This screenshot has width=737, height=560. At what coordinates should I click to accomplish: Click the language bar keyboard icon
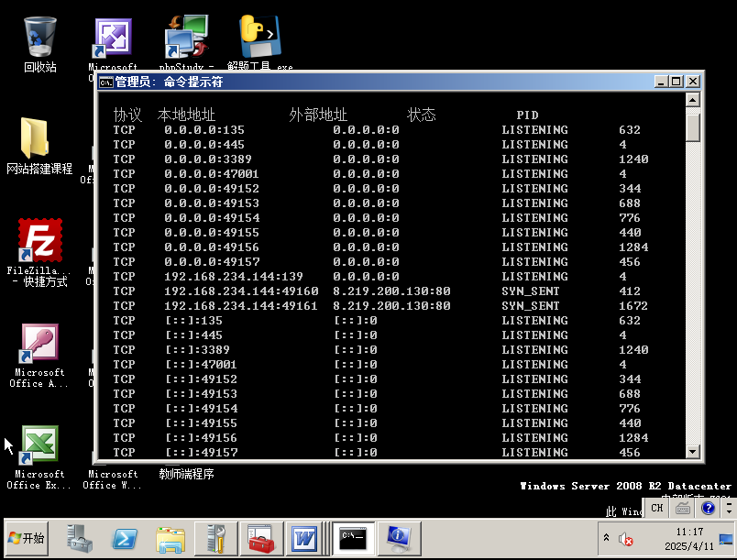683,508
